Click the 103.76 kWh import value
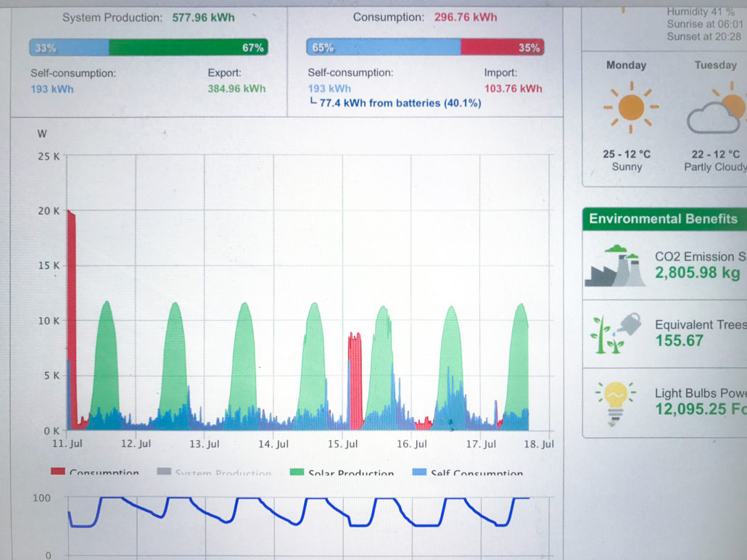747x560 pixels. pos(513,88)
